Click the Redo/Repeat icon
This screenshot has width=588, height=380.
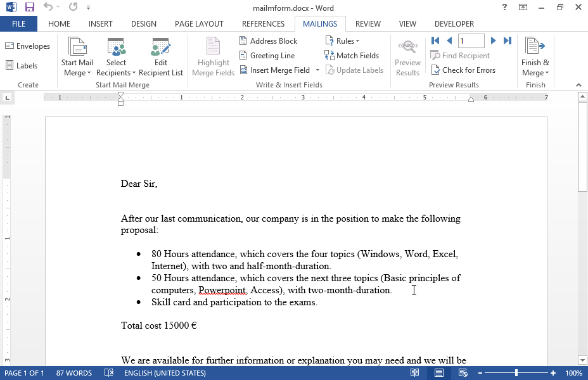coord(73,7)
